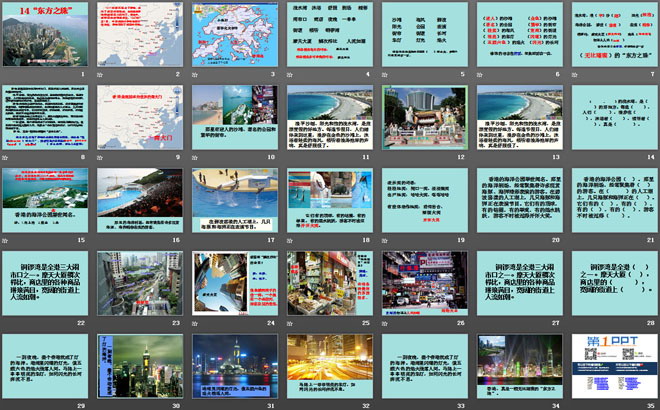Screen dimensions: 660x410
Task: Click the animation star icon under slide 2
Action: point(101,74)
